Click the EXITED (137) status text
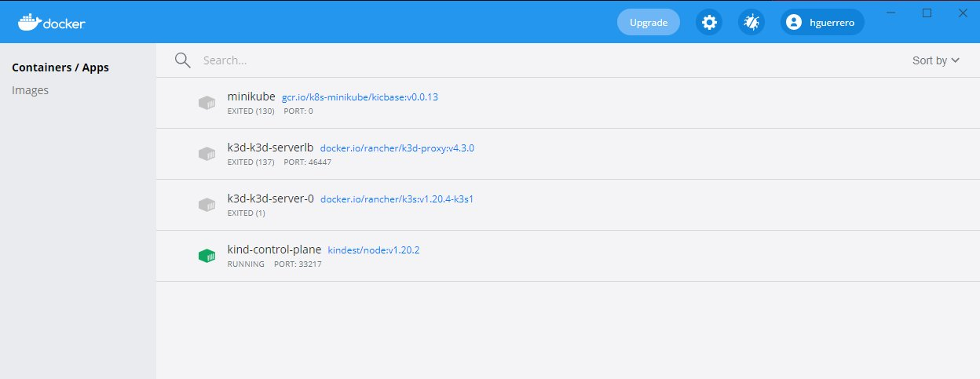980x379 pixels. [250, 162]
